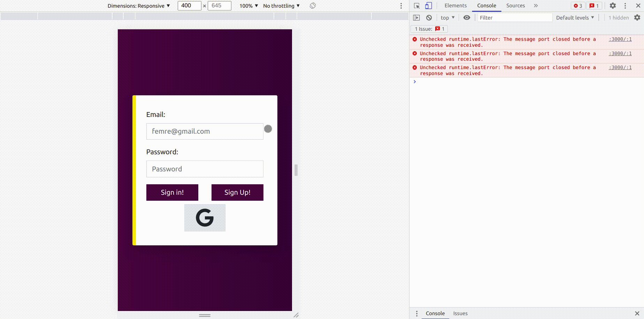This screenshot has height=319, width=644.
Task: Open console settings gear icon
Action: pyautogui.click(x=637, y=17)
